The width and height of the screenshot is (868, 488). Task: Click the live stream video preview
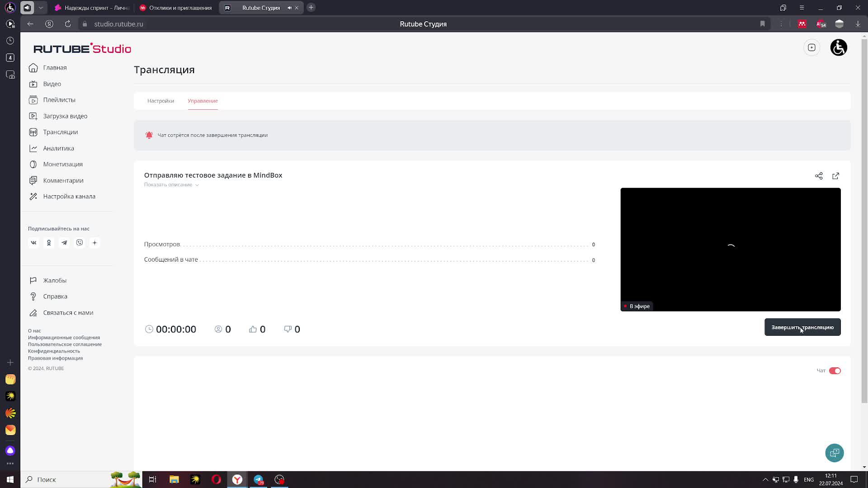point(730,249)
